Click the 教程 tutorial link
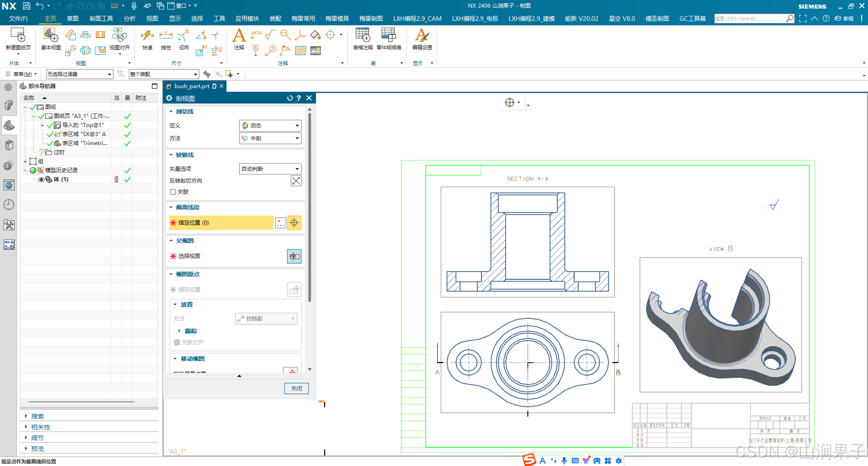Screen dimensions: 868x466 (844, 19)
